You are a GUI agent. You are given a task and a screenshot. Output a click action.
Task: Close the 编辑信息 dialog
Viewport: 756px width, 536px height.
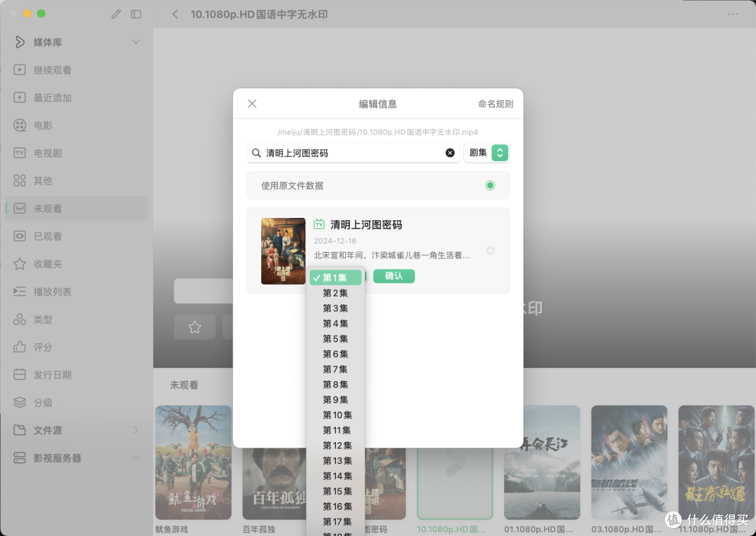tap(252, 104)
